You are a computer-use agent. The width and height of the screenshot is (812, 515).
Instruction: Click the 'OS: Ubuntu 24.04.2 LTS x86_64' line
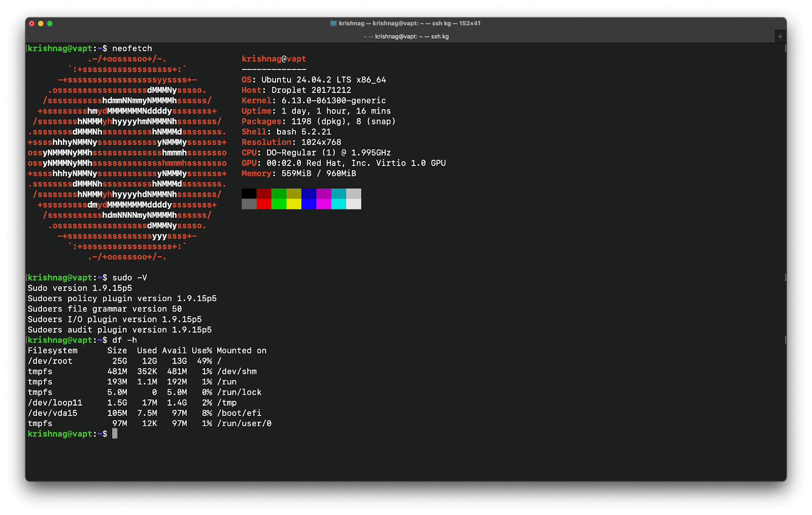click(314, 80)
